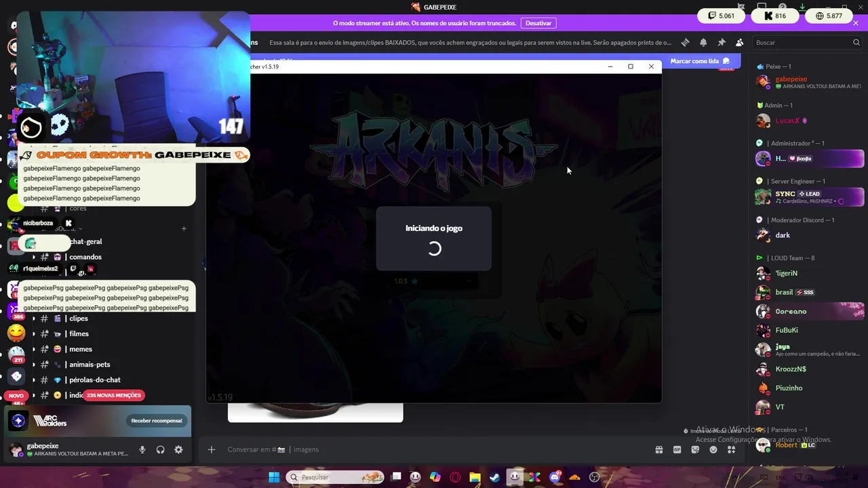Select member KroozzN$ in the member list
868x488 pixels.
(809, 369)
